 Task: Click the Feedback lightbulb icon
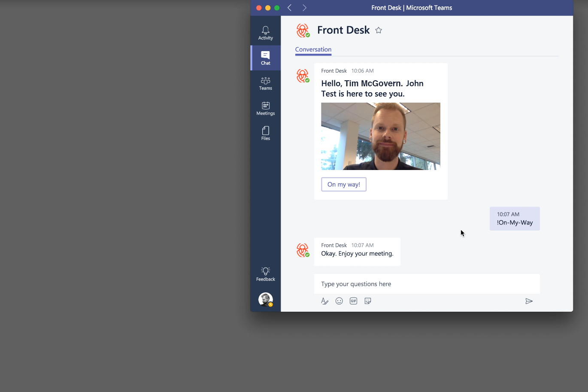(x=265, y=274)
